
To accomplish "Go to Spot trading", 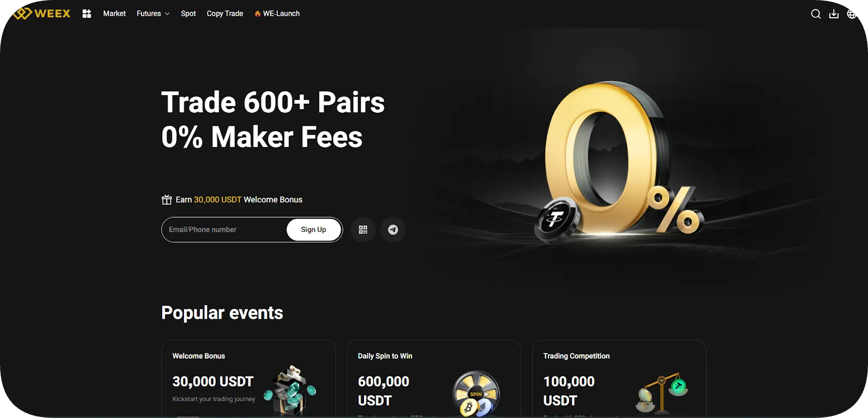I will pos(188,14).
